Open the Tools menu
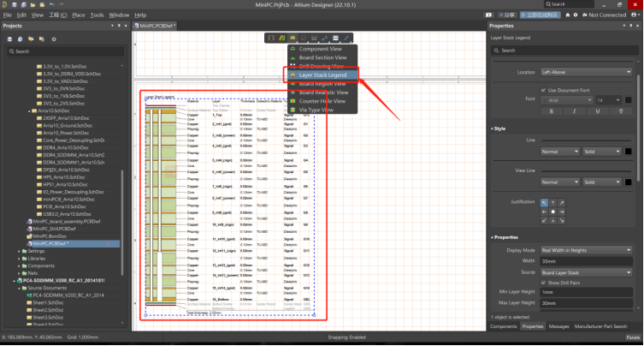This screenshot has height=346, width=644. (x=97, y=15)
